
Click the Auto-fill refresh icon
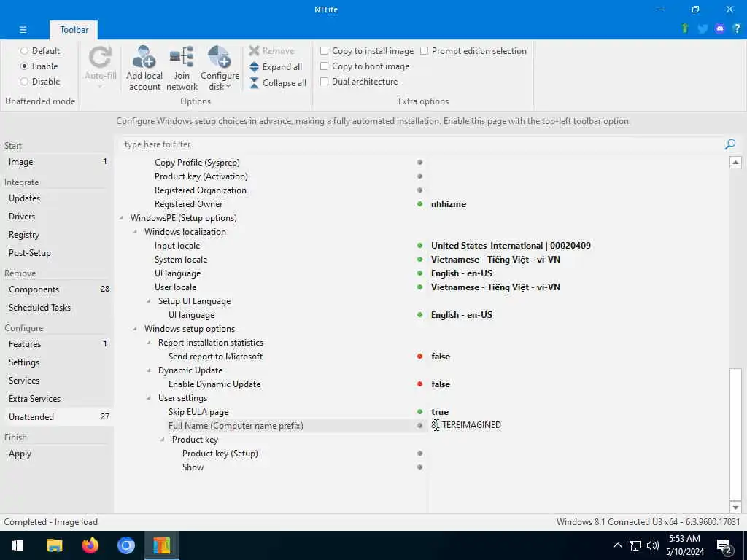tap(101, 58)
